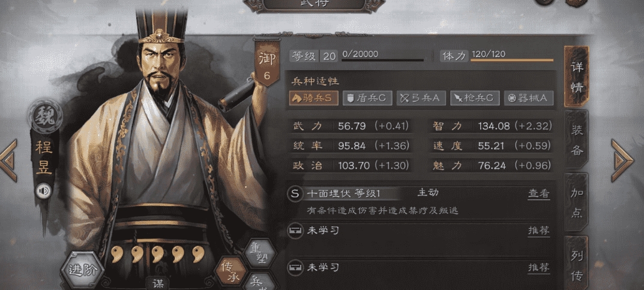Click 查看 to view 十面埋伏 skill

pyautogui.click(x=538, y=194)
